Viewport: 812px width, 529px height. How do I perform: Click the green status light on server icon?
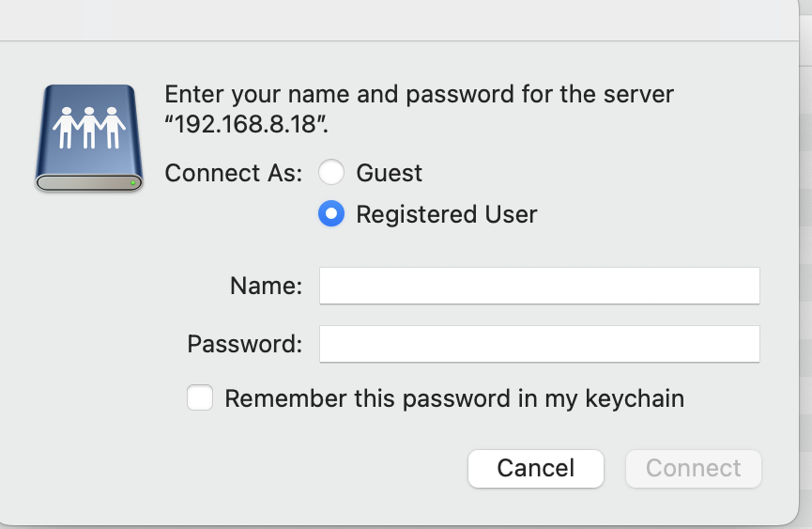133,182
